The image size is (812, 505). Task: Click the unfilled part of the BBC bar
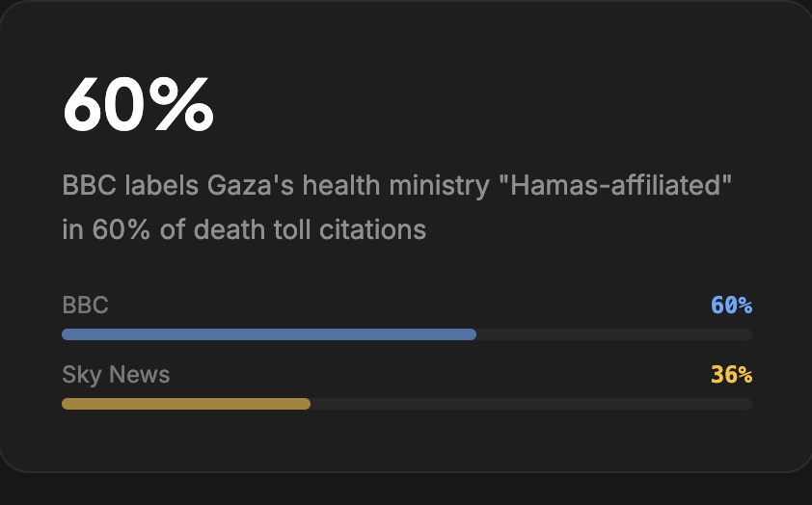click(x=613, y=334)
